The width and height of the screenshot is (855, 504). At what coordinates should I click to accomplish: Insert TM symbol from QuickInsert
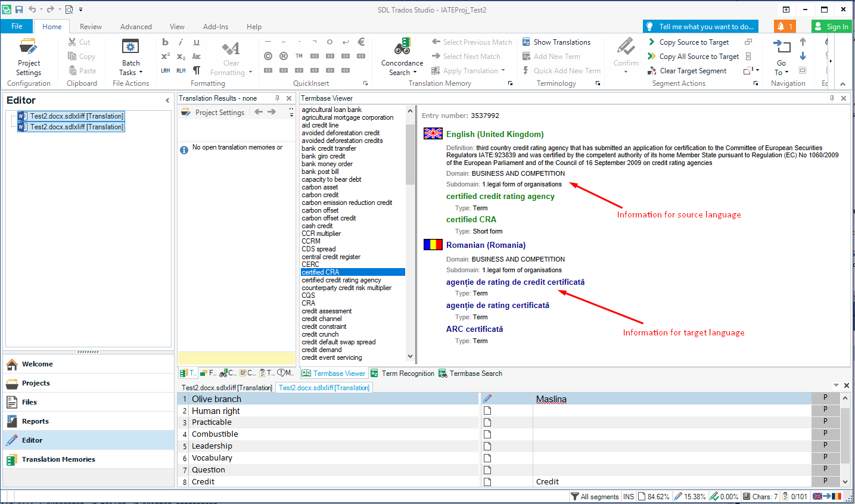pos(299,56)
